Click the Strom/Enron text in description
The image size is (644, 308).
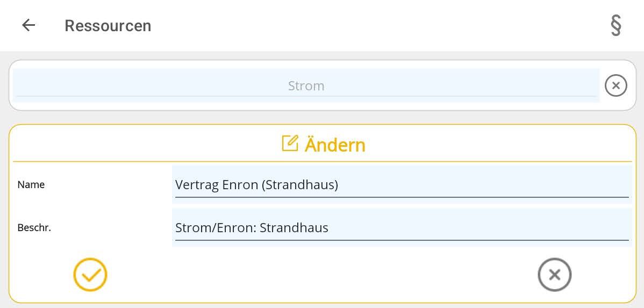(x=214, y=227)
